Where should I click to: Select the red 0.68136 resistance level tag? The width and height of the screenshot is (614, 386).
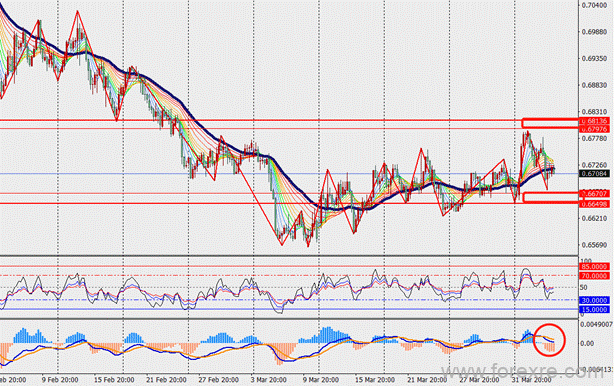594,121
